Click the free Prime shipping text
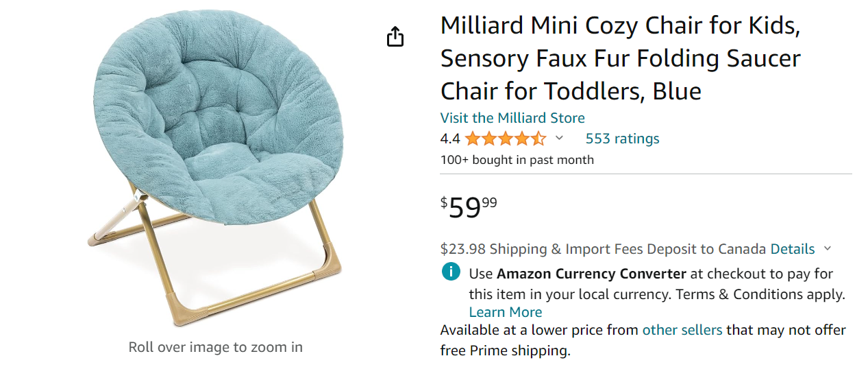This screenshot has height=367, width=868. tap(504, 351)
